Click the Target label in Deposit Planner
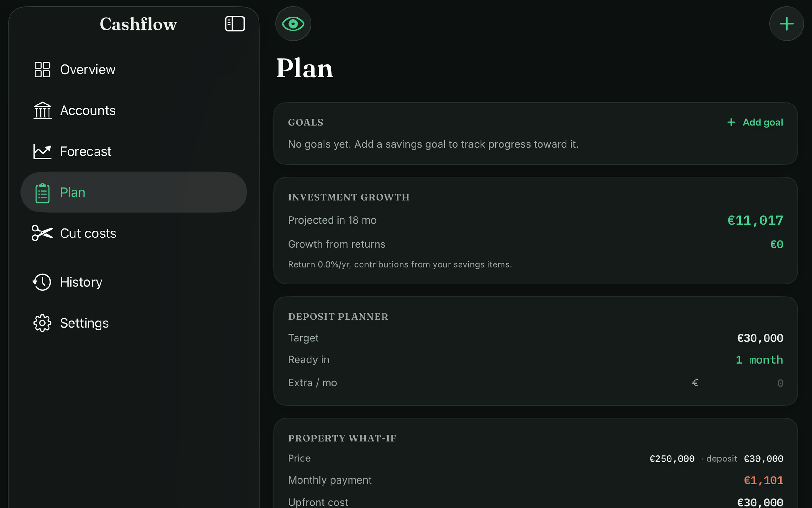Screen dimensions: 812x508 tap(303, 338)
